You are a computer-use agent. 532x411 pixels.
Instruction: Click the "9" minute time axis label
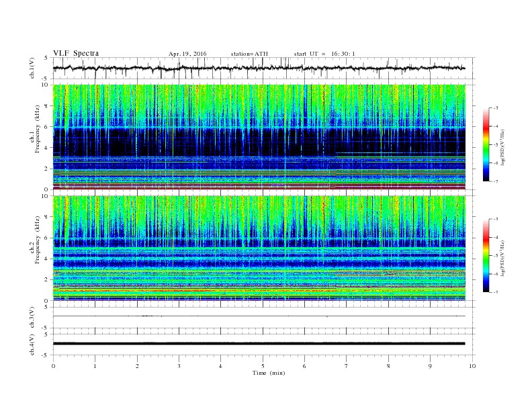(x=430, y=366)
